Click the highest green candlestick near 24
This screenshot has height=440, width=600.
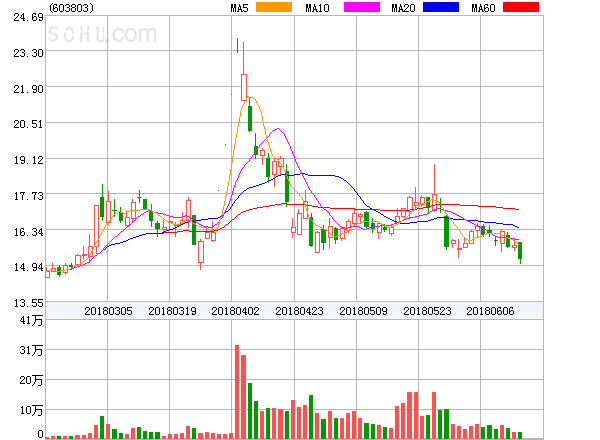[x=237, y=46]
